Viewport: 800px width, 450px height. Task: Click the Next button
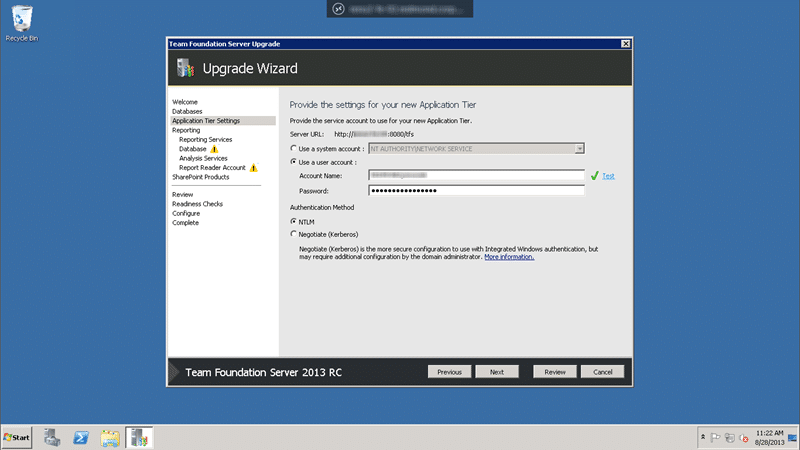pos(497,372)
